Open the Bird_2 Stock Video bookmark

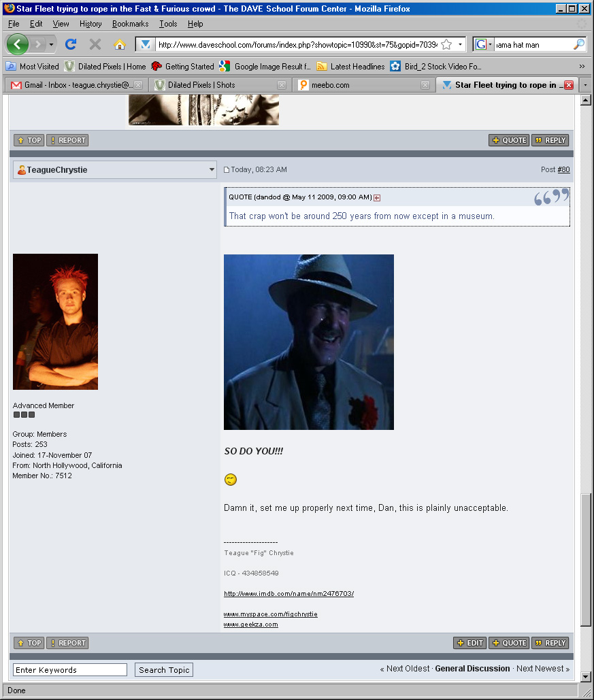click(436, 67)
